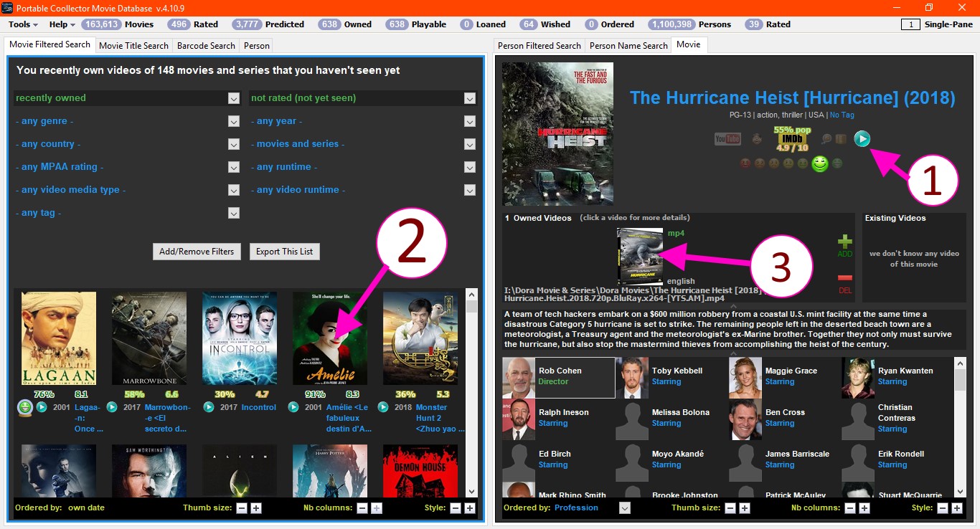Expand the 'any year' filter dropdown
The image size is (980, 529).
(x=470, y=121)
